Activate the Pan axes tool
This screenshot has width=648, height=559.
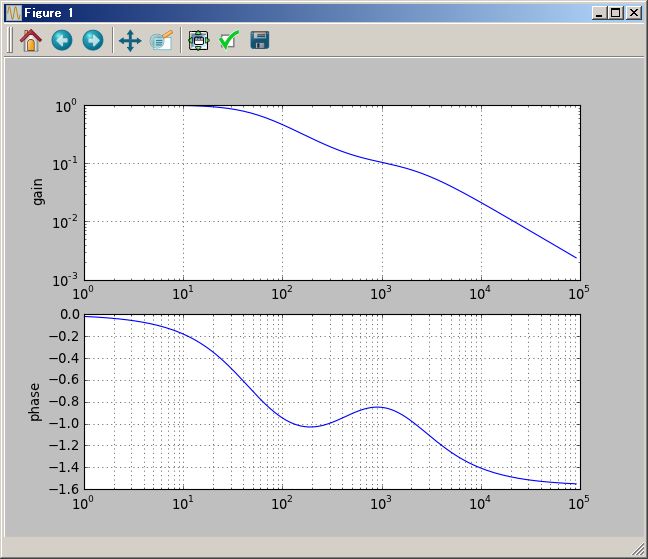(130, 40)
